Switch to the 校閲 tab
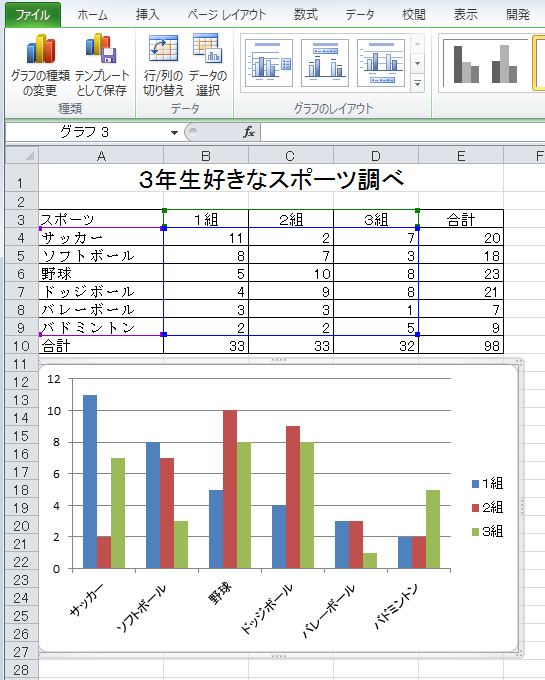 tap(414, 15)
